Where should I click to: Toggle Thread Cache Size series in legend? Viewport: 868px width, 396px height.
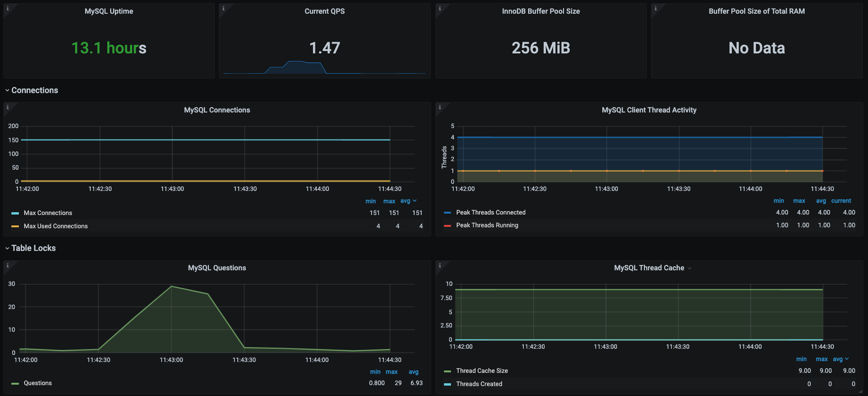click(x=482, y=371)
